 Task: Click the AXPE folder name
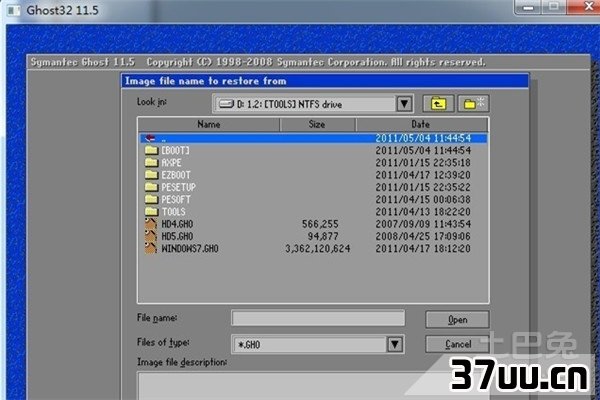point(171,163)
